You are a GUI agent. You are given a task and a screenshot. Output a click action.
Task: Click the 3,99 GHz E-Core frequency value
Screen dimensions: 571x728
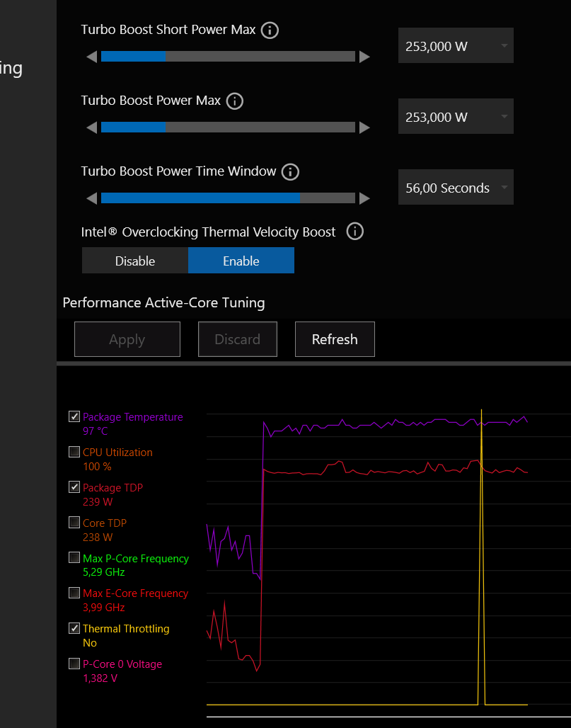pyautogui.click(x=103, y=608)
